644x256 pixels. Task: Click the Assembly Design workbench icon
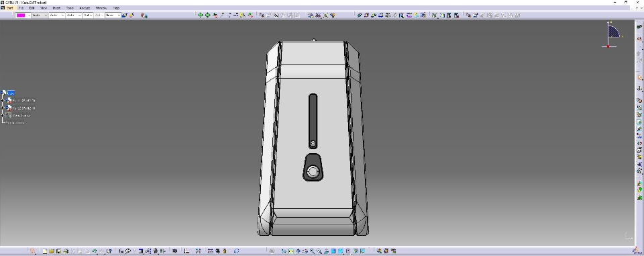[639, 26]
